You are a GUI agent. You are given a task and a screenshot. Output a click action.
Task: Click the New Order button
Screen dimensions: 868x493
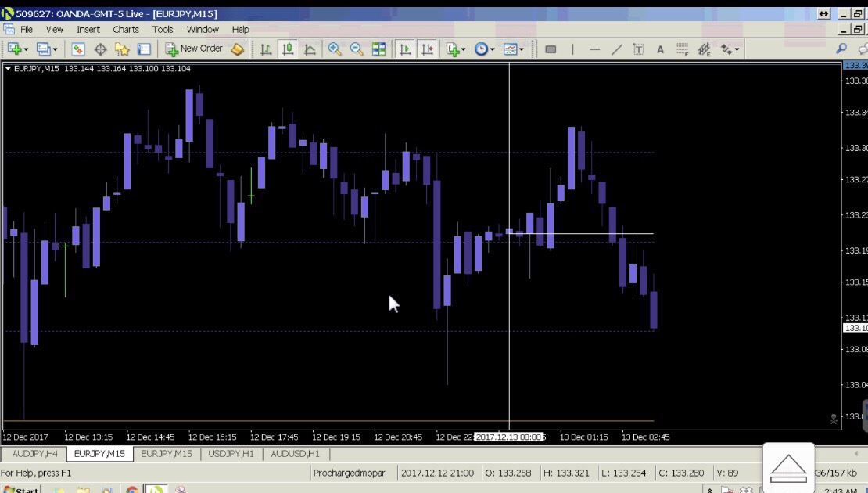[x=194, y=49]
